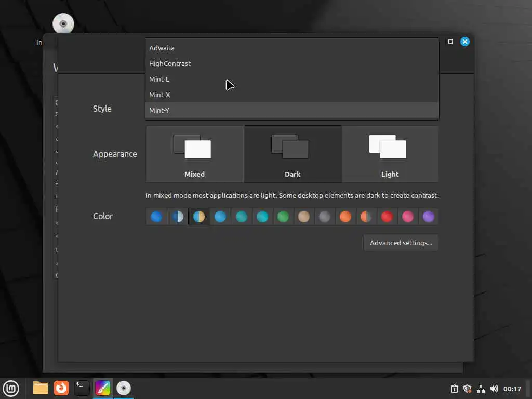
Task: Select the solid orange color swatch
Action: click(x=345, y=217)
